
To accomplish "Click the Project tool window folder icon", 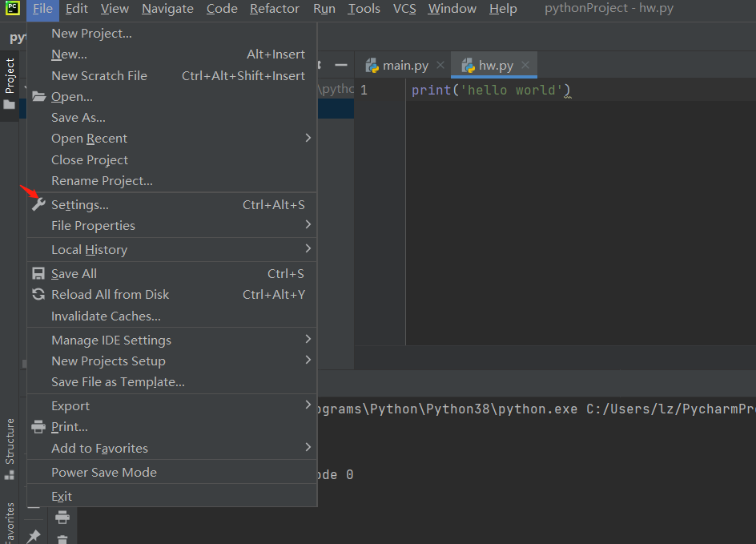I will [9, 105].
